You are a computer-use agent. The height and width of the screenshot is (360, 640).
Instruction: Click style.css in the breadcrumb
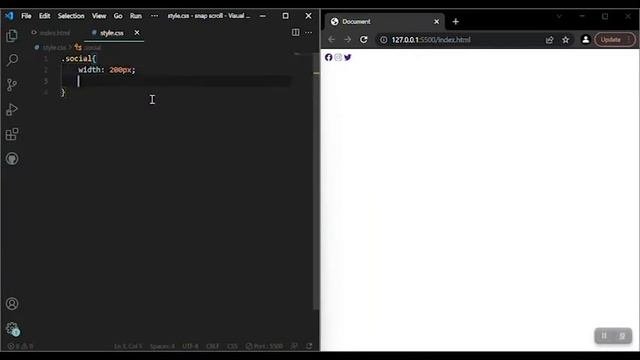[54, 48]
